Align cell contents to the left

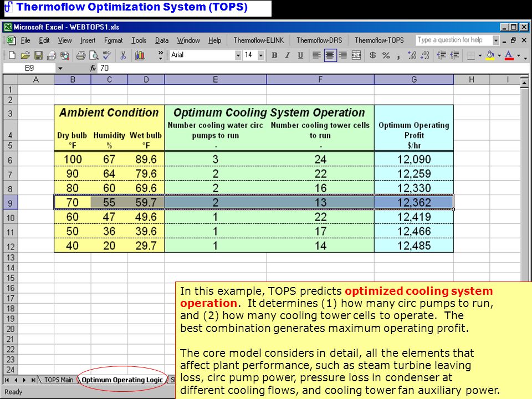pyautogui.click(x=316, y=55)
